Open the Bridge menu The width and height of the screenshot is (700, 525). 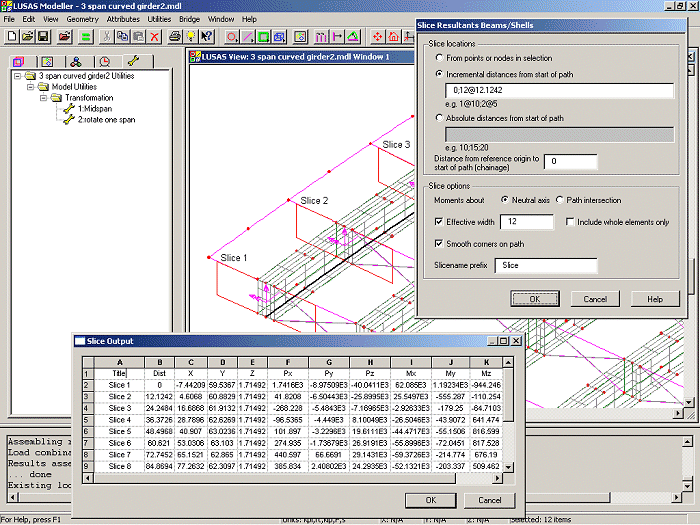point(189,19)
